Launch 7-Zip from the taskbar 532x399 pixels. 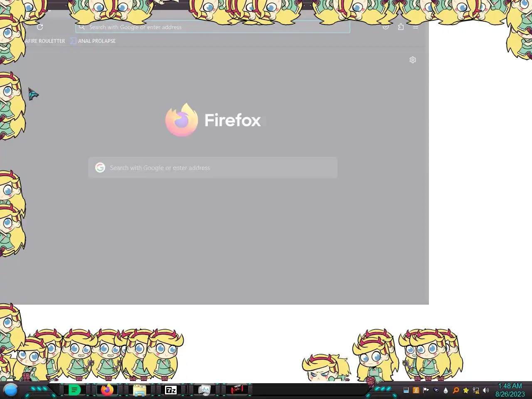pyautogui.click(x=171, y=390)
